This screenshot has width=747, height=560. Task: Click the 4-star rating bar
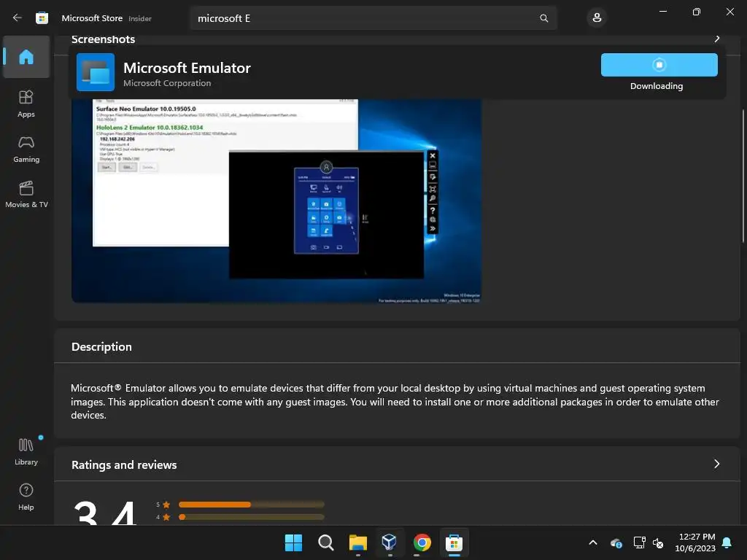tap(251, 517)
